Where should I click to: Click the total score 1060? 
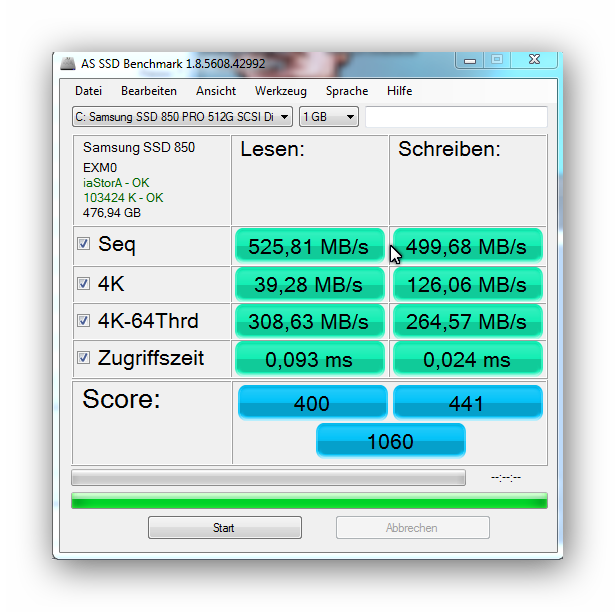coord(391,441)
